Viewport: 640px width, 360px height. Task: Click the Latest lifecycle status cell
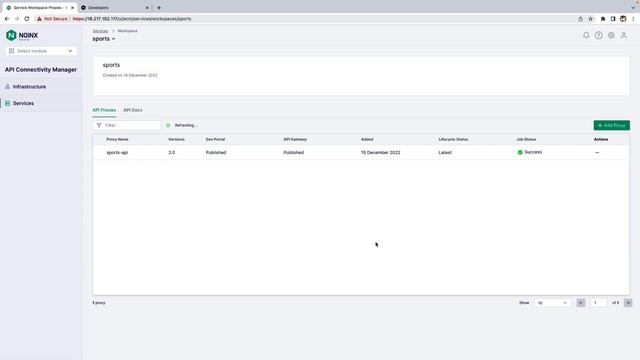click(x=445, y=153)
